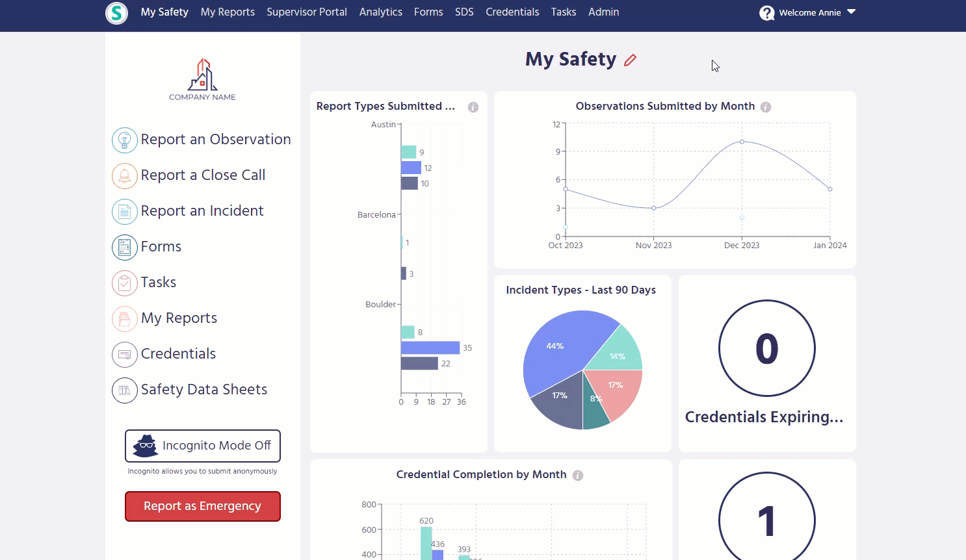Click the pencil edit icon beside My Safety
Image resolution: width=966 pixels, height=560 pixels.
pos(630,60)
